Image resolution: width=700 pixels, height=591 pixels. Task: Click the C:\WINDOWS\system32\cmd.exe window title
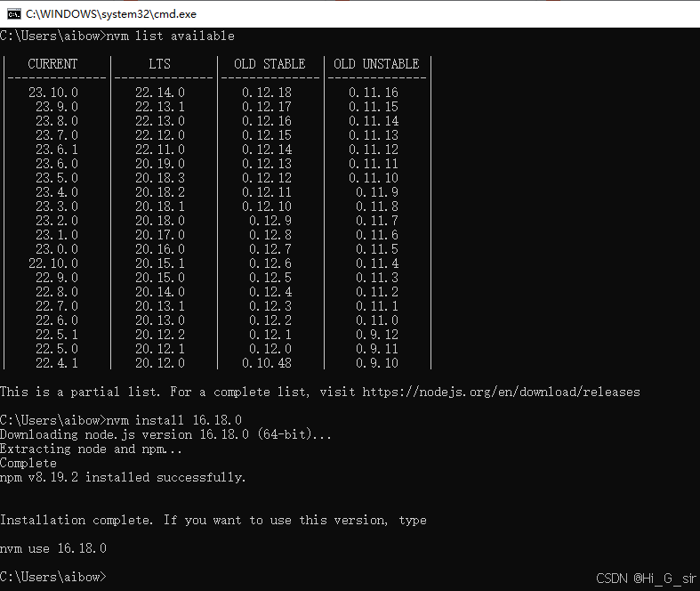click(111, 14)
